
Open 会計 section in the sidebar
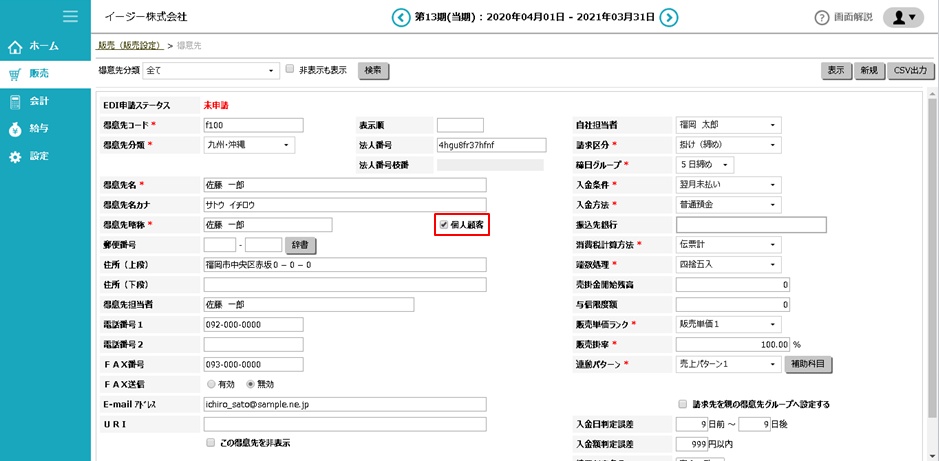pos(39,101)
